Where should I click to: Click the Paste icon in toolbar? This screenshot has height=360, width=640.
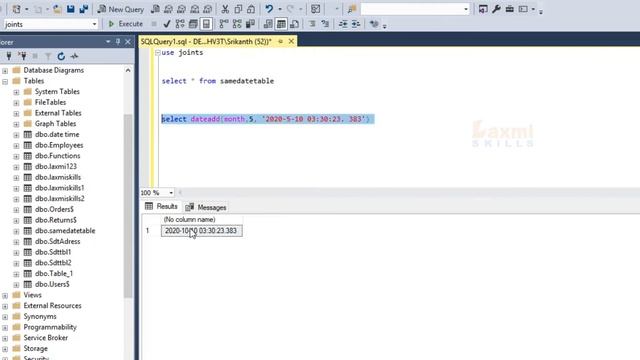[x=251, y=9]
